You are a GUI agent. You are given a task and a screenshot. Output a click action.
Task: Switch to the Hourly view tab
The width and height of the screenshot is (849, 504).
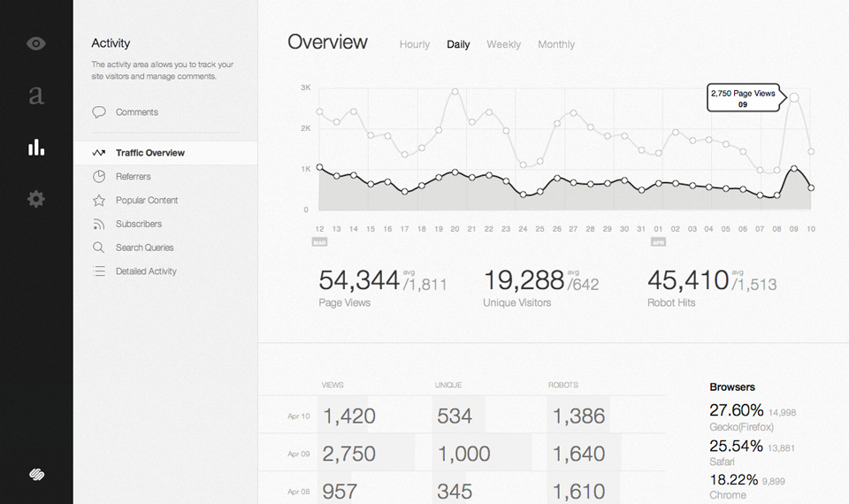414,44
